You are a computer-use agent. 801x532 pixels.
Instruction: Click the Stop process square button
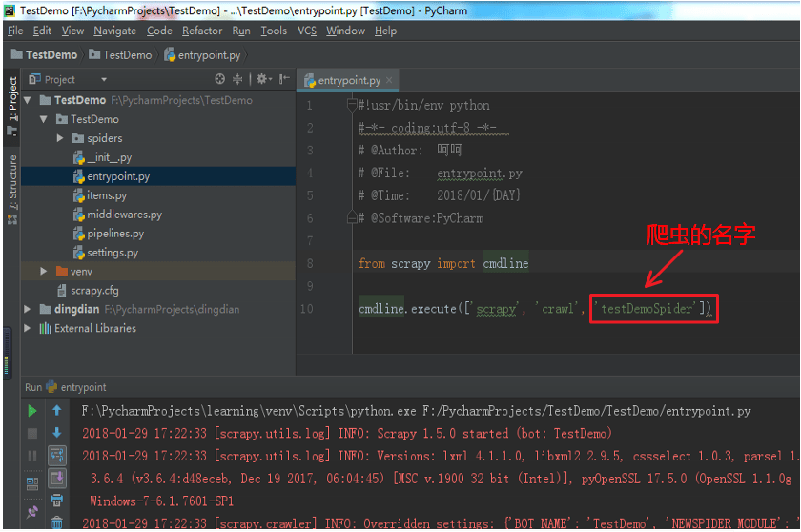coord(32,434)
